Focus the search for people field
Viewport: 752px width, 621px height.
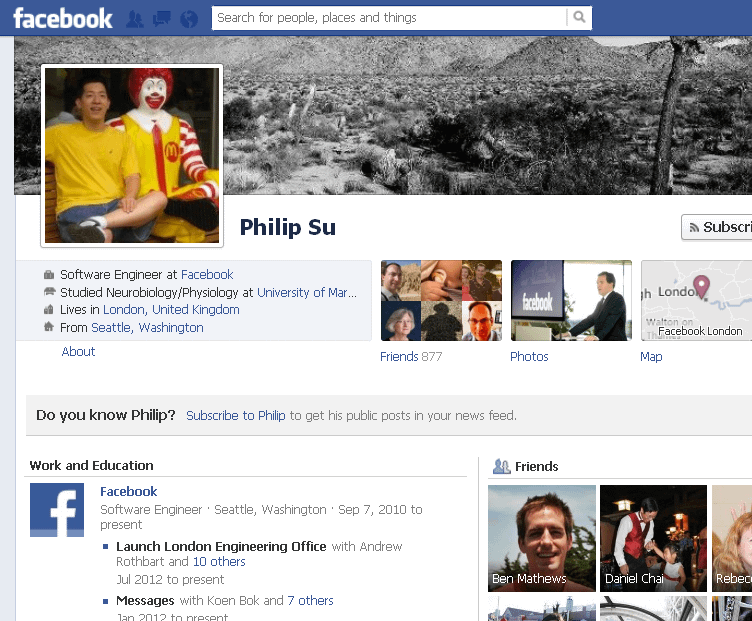pos(389,18)
